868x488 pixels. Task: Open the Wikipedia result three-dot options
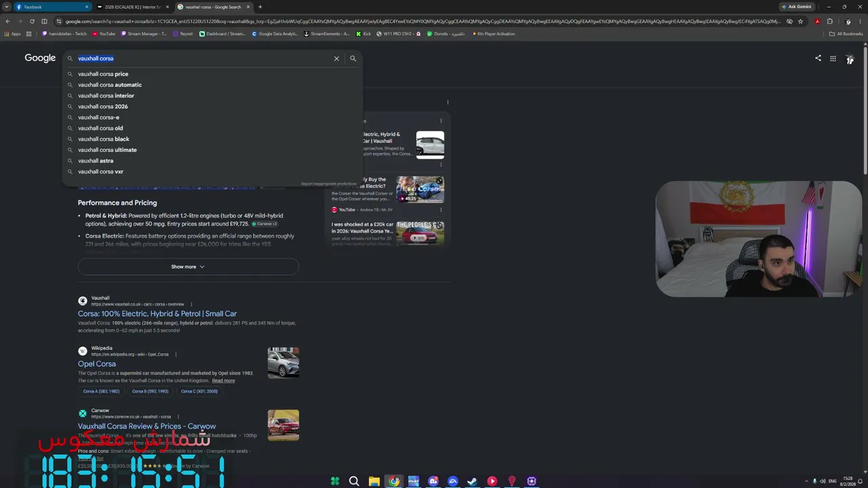[176, 354]
